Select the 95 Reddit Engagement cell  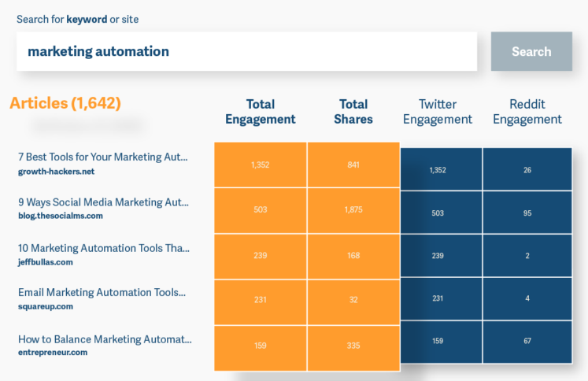pos(527,213)
